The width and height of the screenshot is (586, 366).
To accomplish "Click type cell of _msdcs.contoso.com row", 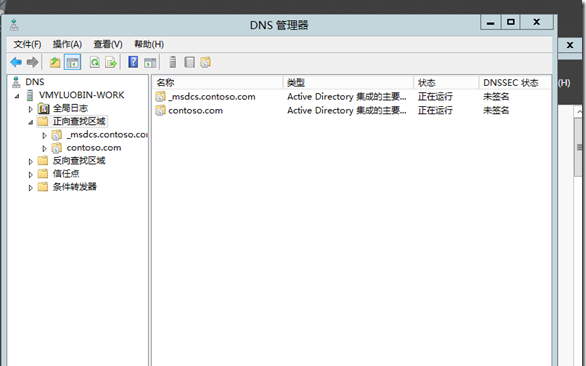I will pos(346,97).
